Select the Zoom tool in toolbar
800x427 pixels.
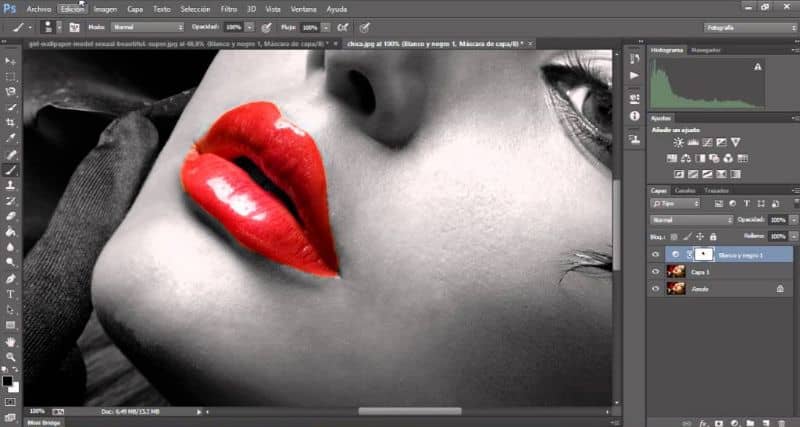pos(11,357)
